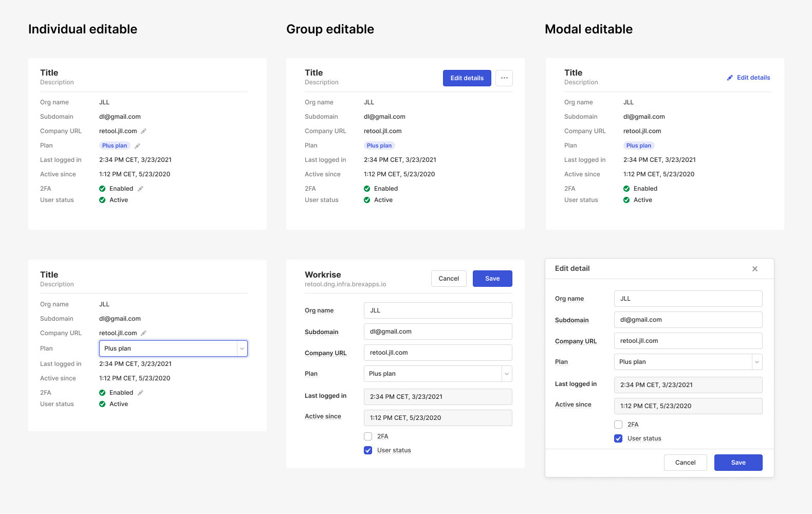Viewport: 812px width, 514px height.
Task: Click the retool.dng.infra.brexapps.io subtitle
Action: [345, 284]
